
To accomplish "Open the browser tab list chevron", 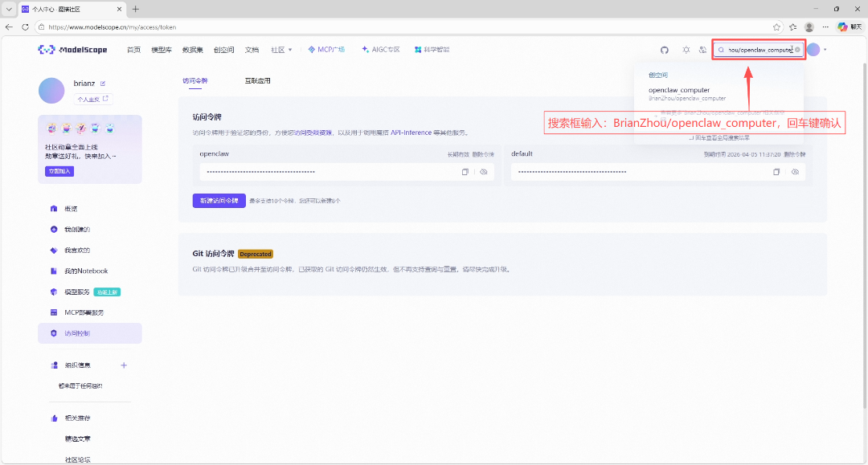I will click(x=9, y=9).
